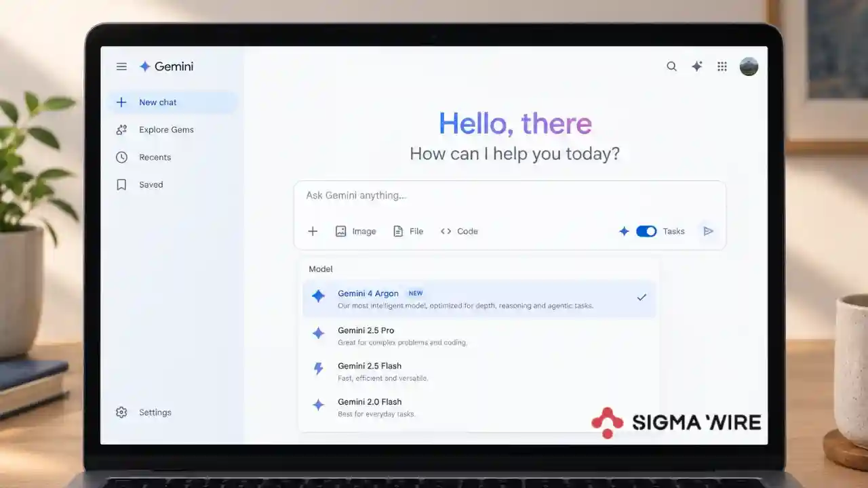The image size is (868, 488).
Task: Click the search magnifier icon
Action: (671, 66)
